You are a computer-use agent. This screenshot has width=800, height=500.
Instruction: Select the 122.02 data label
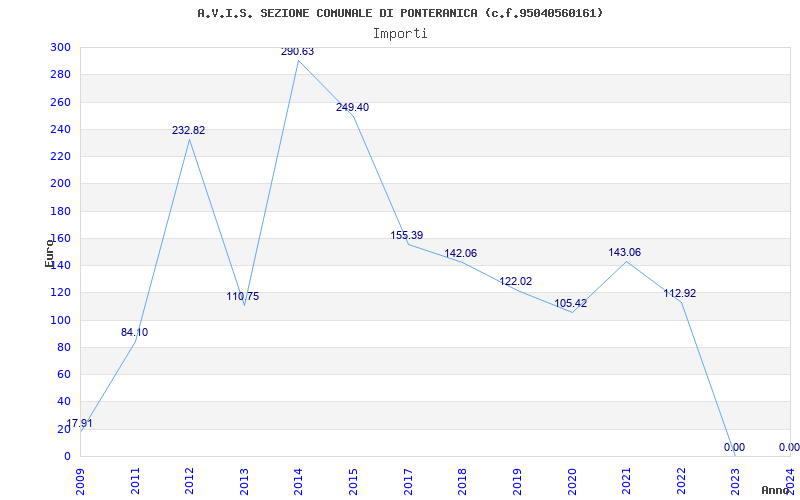515,282
